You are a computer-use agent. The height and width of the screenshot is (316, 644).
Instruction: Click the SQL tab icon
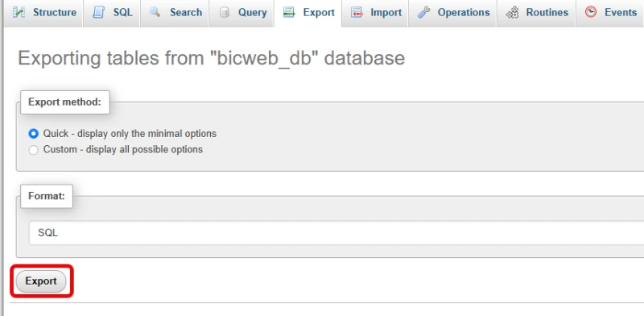(98, 12)
